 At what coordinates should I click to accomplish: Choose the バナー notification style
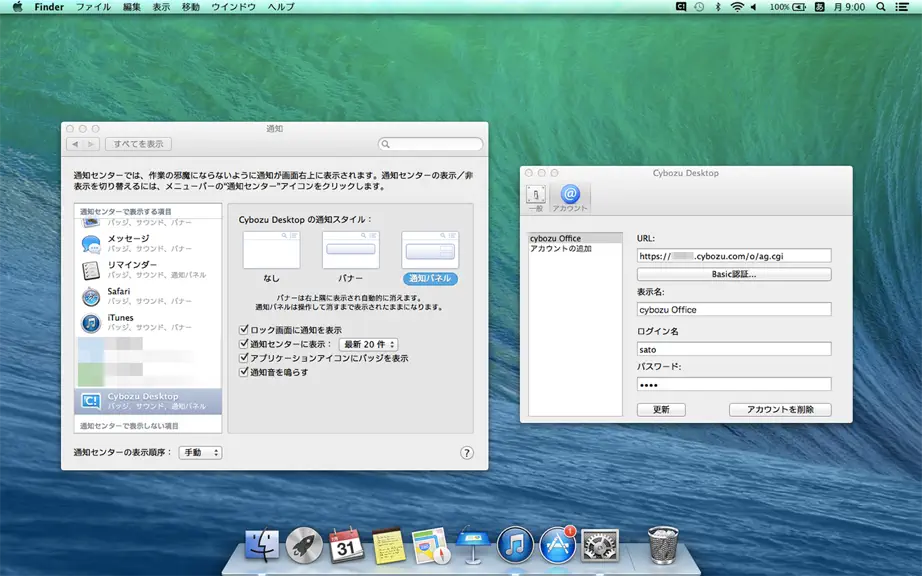point(350,257)
